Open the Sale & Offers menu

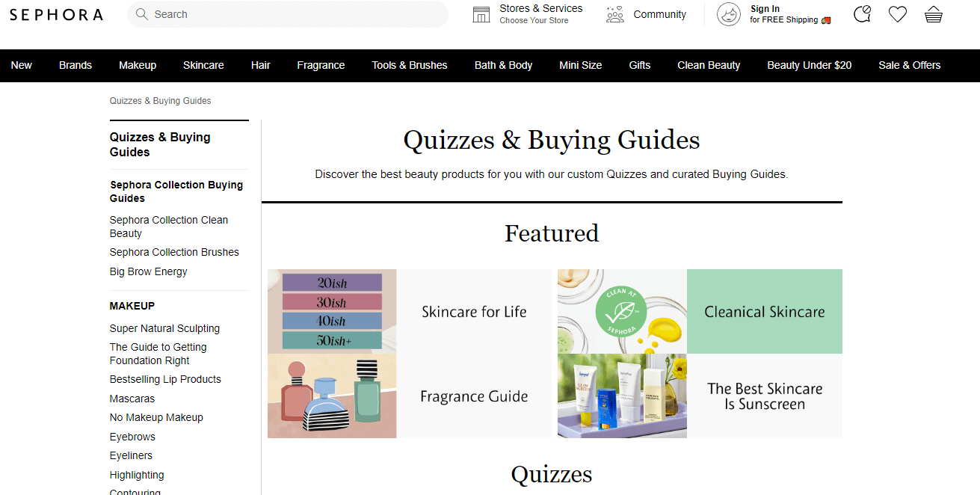click(x=910, y=65)
